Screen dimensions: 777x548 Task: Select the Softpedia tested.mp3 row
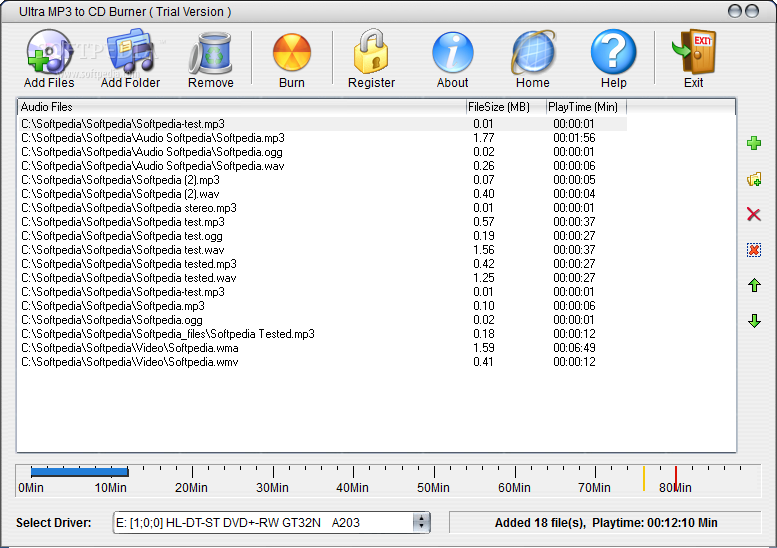[x=323, y=264]
